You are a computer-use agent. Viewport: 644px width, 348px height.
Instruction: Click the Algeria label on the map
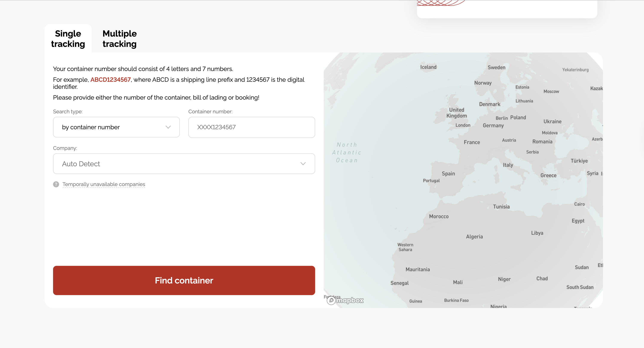tap(474, 237)
